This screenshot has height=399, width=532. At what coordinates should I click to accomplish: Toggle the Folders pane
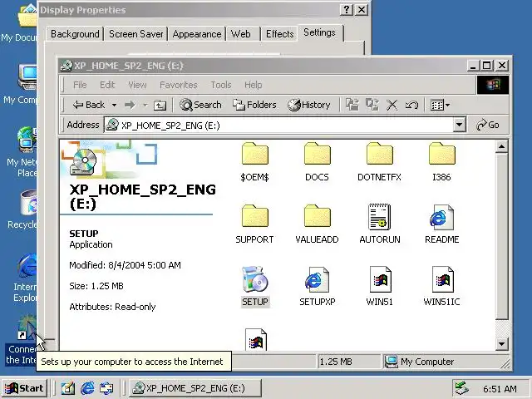[x=254, y=105]
